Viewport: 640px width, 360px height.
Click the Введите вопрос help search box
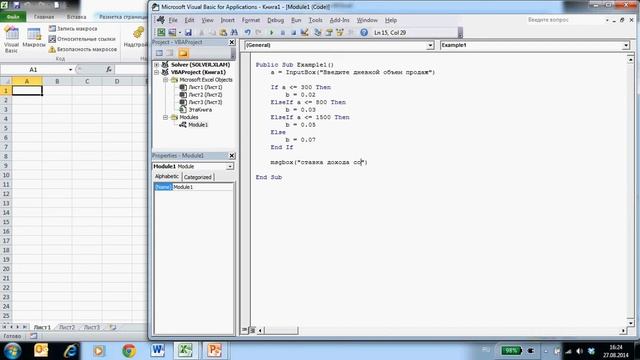565,20
